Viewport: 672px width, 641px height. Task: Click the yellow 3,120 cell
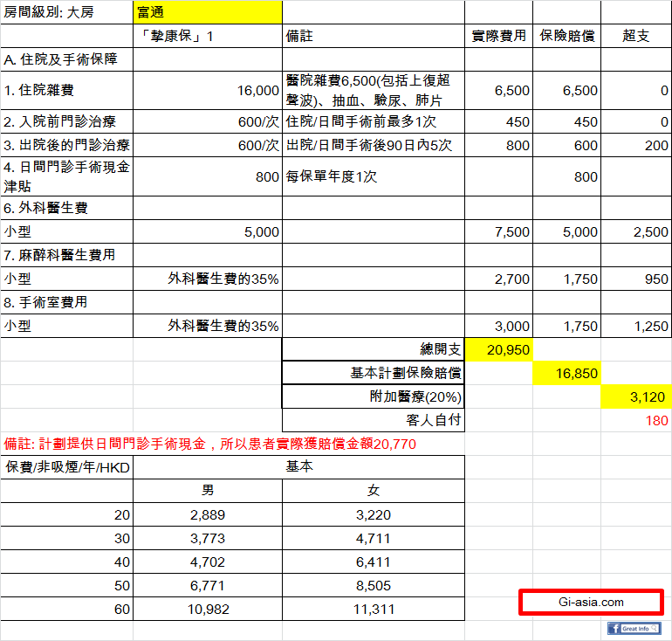(x=636, y=396)
